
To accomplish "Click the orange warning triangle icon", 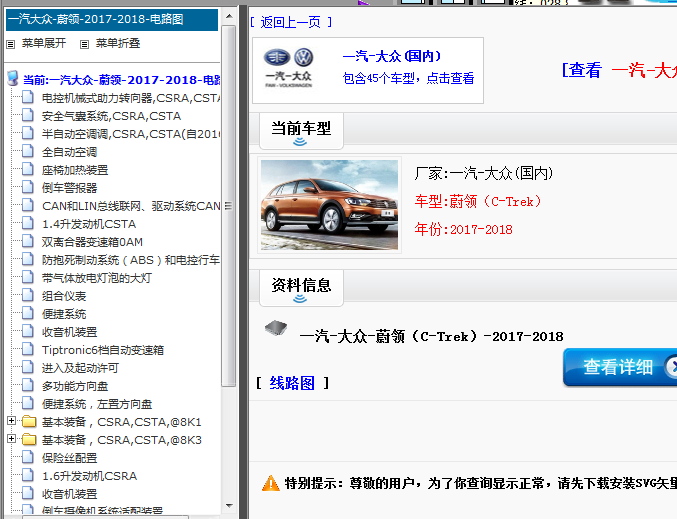I will 271,483.
